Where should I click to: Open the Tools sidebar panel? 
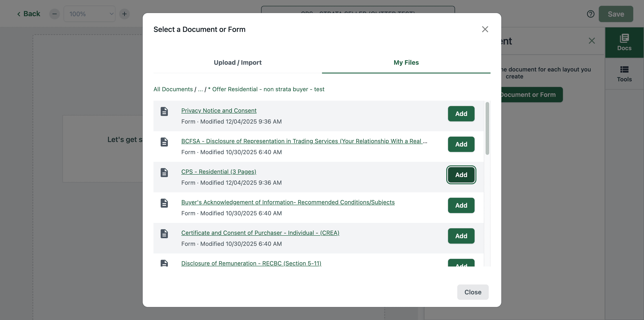coord(624,74)
